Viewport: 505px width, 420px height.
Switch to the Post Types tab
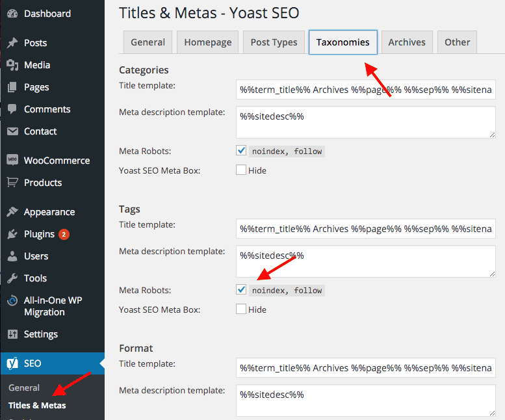274,42
